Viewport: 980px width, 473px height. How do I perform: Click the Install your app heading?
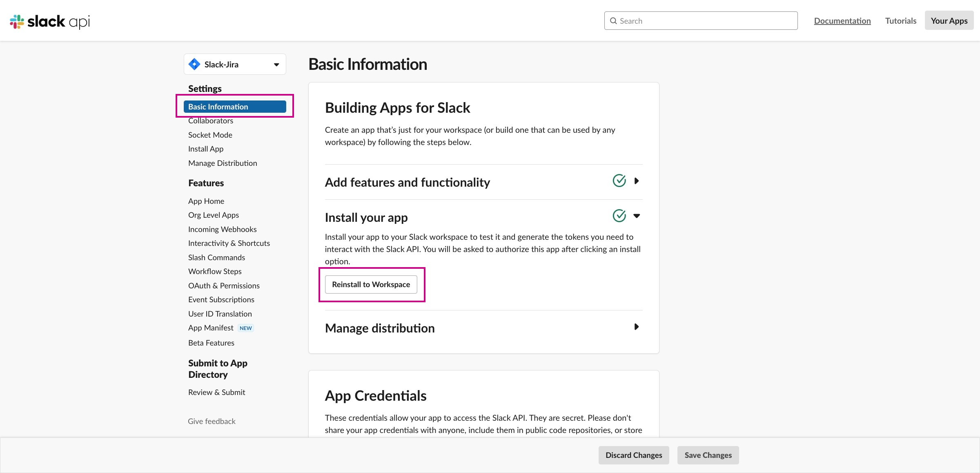click(x=366, y=217)
